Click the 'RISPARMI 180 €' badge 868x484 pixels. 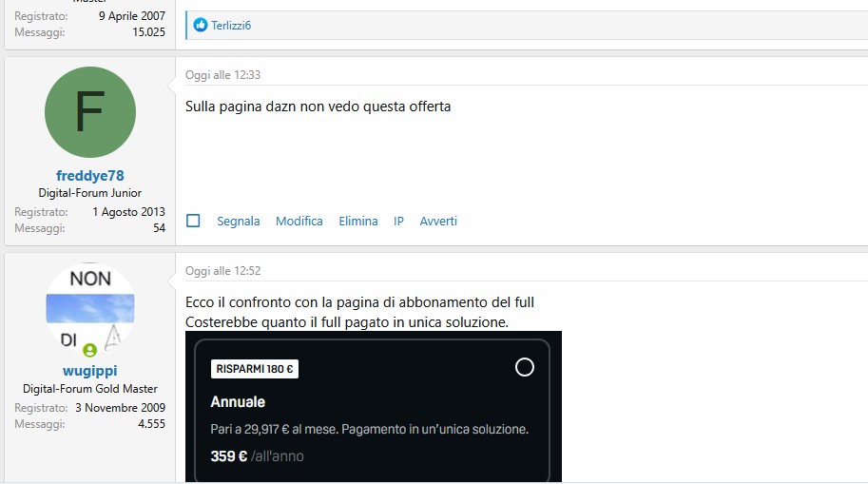(255, 369)
